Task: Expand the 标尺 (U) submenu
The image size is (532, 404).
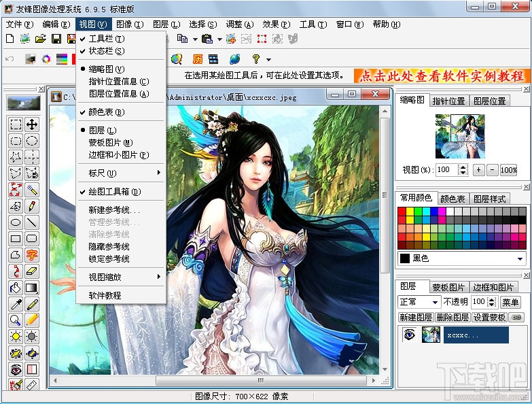Action: pos(121,173)
